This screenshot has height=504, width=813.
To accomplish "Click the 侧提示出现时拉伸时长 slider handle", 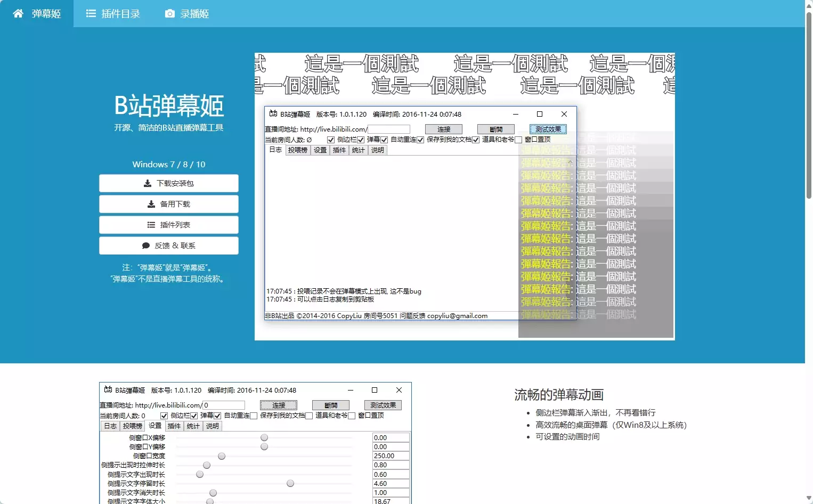I will [x=207, y=465].
